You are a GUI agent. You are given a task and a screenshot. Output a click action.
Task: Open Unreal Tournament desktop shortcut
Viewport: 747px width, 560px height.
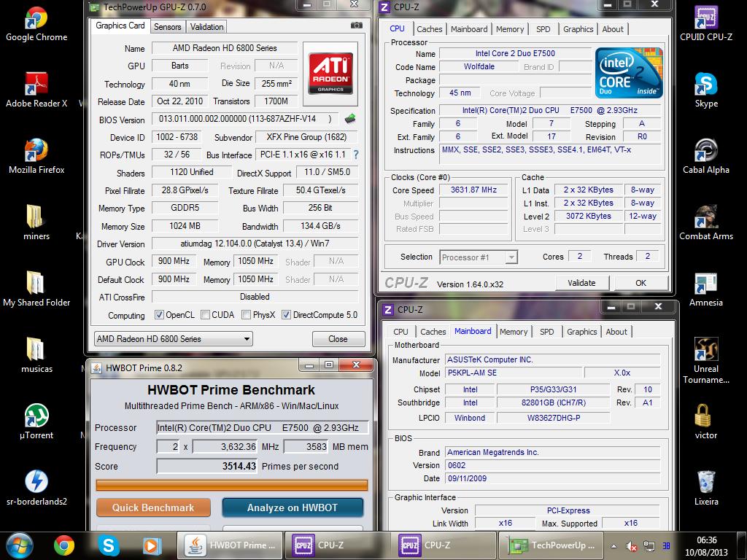[x=706, y=360]
